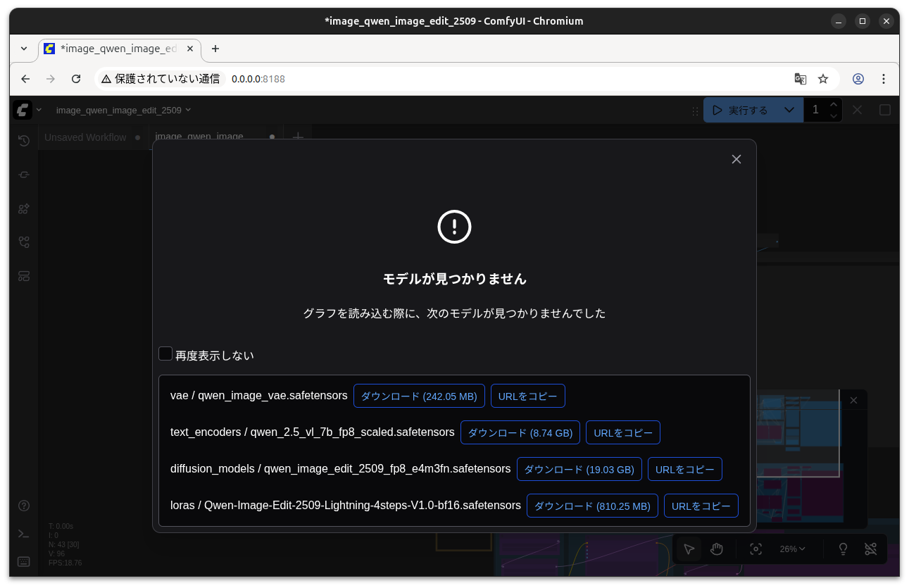Choose the select arrow canvas tool
Screen dimensions: 909x588
(689, 549)
